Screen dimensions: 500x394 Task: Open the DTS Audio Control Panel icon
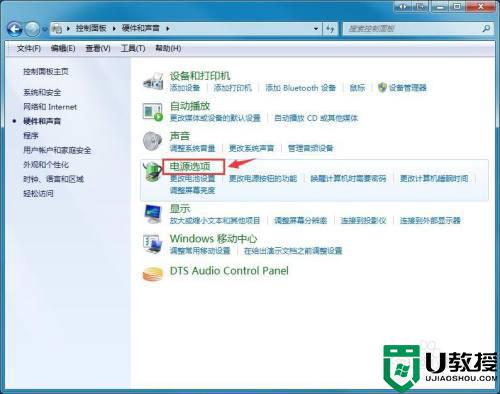[153, 274]
